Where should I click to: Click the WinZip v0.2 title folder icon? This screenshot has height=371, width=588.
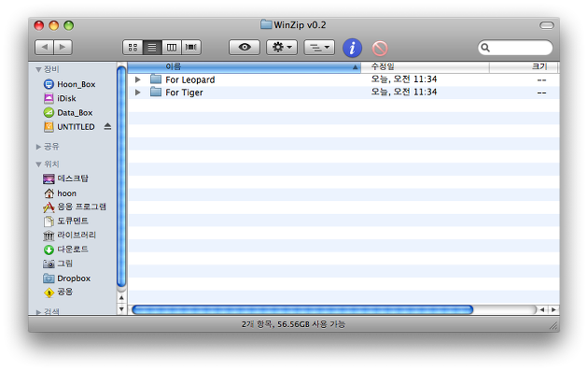click(x=266, y=25)
